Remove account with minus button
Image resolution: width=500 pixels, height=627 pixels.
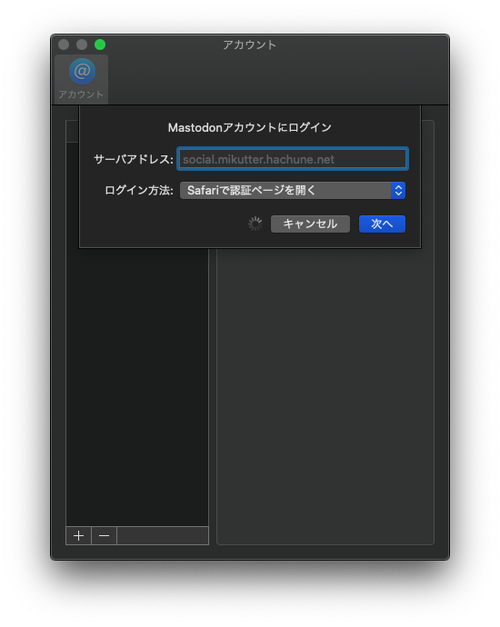point(104,535)
